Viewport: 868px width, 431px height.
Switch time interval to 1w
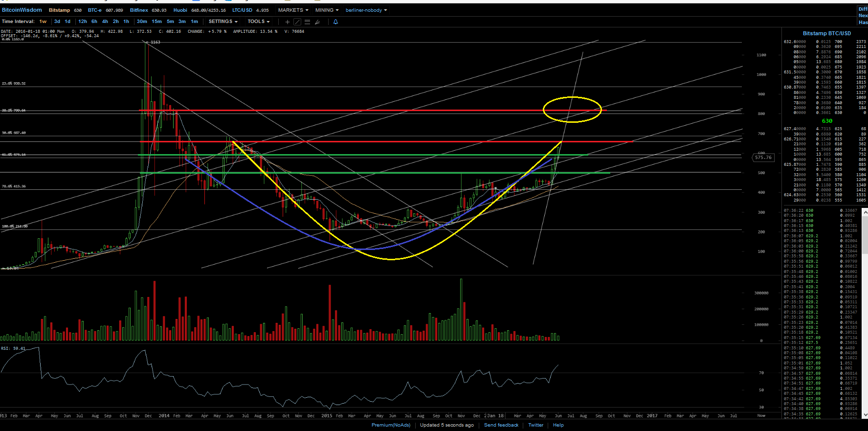[x=43, y=22]
